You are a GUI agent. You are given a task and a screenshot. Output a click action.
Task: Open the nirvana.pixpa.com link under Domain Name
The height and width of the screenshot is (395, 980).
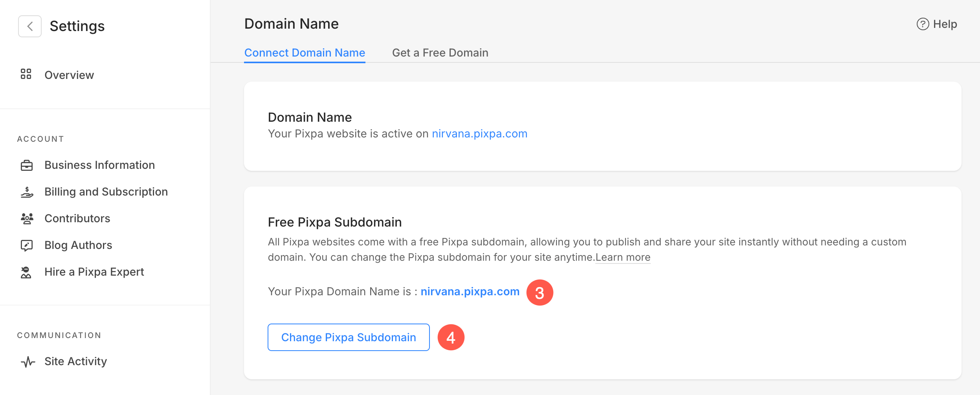(x=479, y=134)
